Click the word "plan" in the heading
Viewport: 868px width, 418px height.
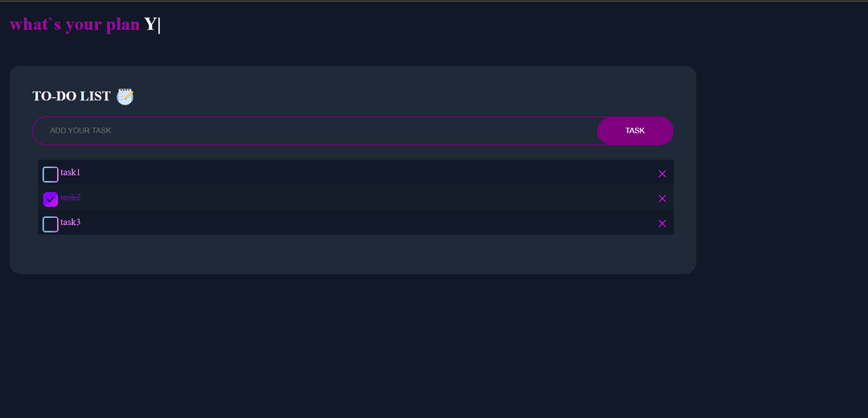(122, 26)
